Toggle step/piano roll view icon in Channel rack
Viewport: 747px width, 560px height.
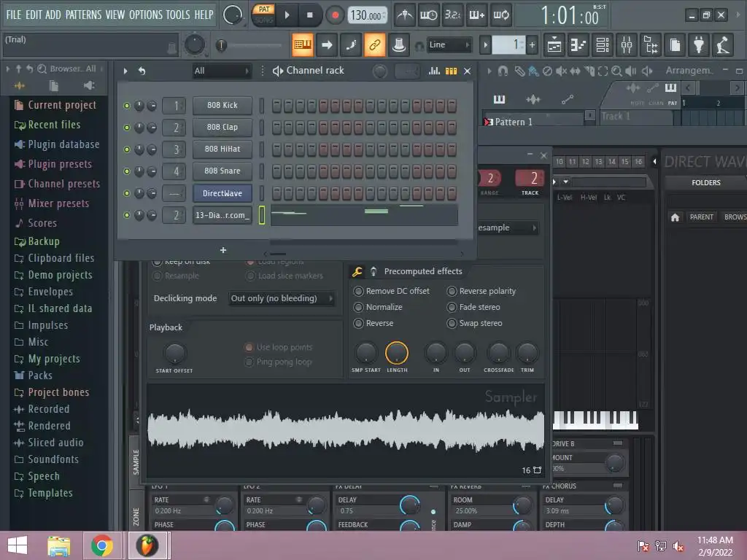click(x=451, y=71)
